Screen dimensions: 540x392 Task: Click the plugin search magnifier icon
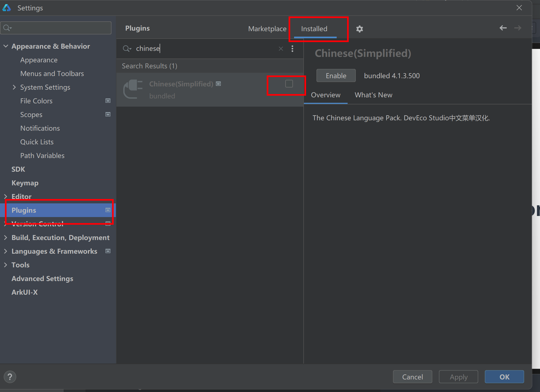[127, 49]
